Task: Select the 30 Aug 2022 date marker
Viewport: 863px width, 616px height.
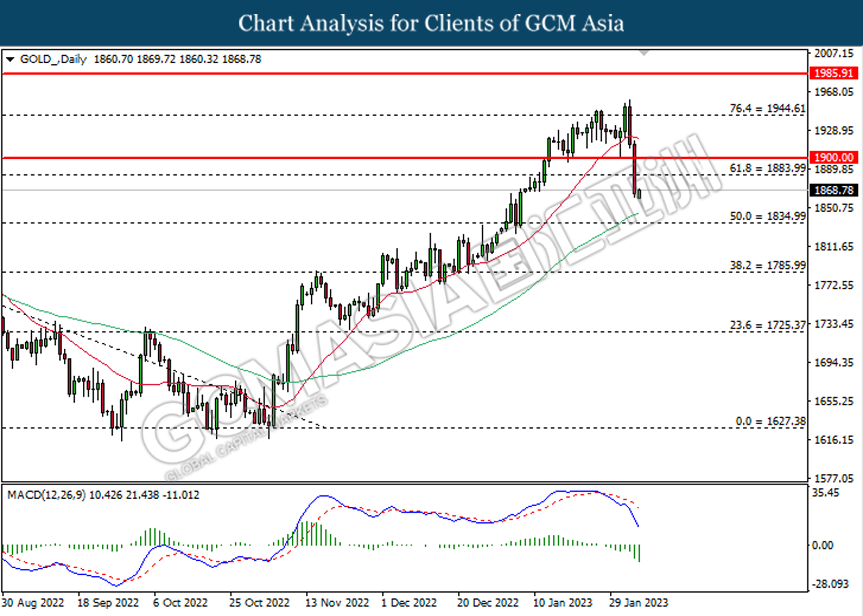Action: pyautogui.click(x=33, y=603)
